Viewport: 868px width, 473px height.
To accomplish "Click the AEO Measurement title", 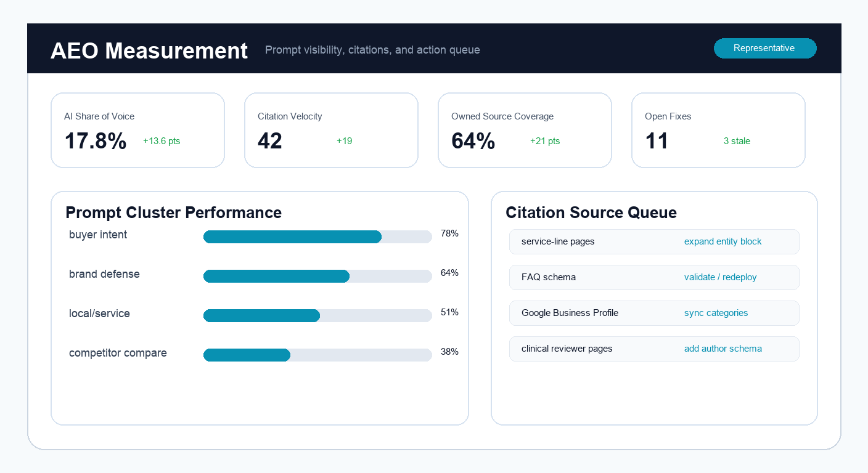I will [x=149, y=51].
